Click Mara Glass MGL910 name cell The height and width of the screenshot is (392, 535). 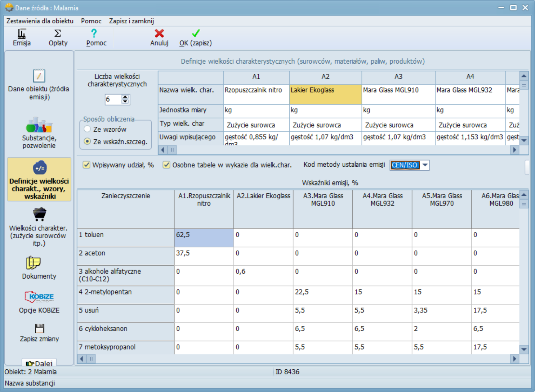[398, 94]
